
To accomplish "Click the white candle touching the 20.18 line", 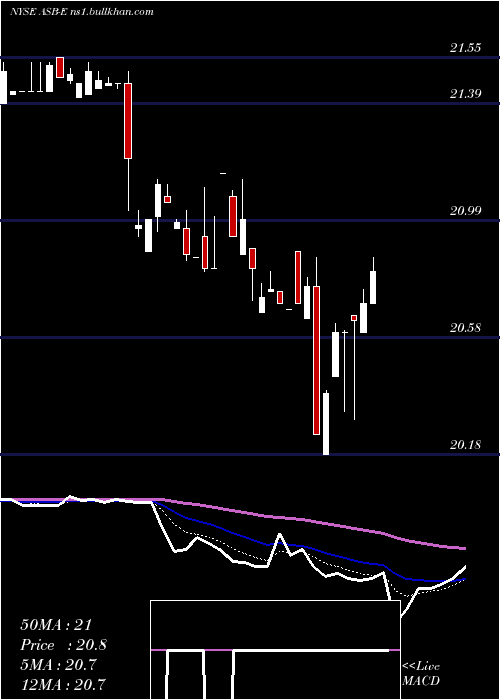I will [326, 424].
